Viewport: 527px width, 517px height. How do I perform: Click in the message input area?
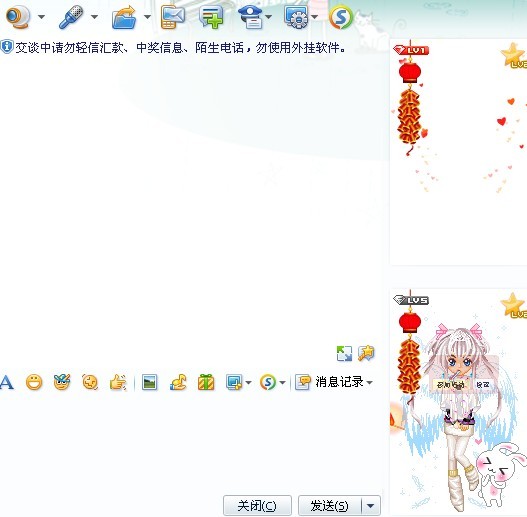click(190, 442)
